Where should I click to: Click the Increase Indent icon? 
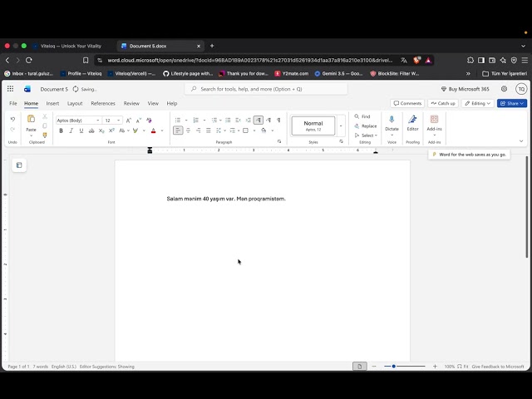tap(248, 120)
